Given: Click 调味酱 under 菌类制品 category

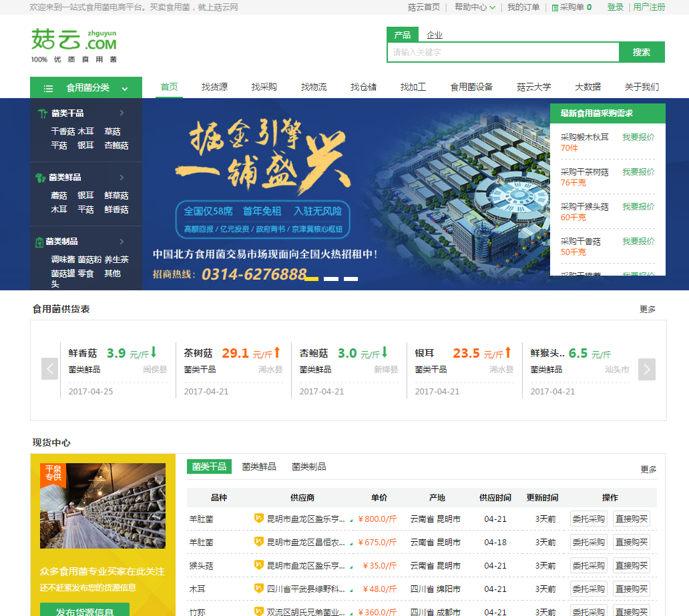Looking at the screenshot, I should [x=63, y=260].
